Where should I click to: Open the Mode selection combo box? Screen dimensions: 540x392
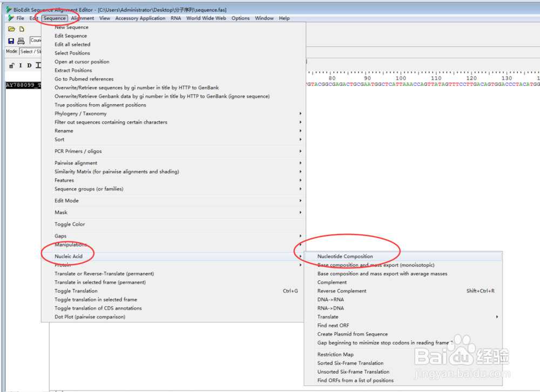30,51
